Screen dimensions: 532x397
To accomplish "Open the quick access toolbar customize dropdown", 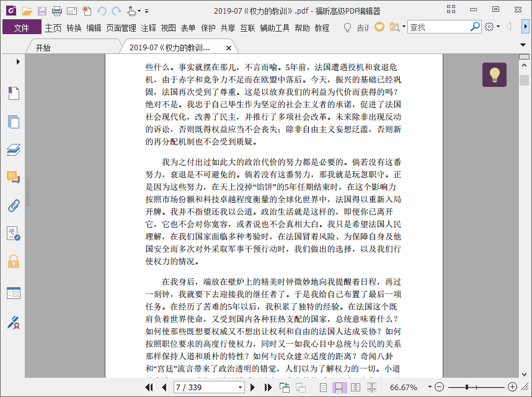I will pos(146,11).
